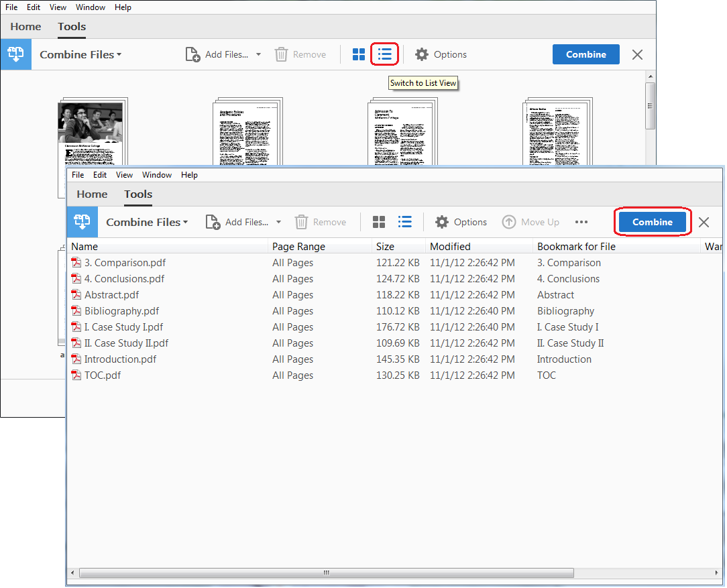The height and width of the screenshot is (588, 727).
Task: Select list view icon in front window
Action: (405, 222)
